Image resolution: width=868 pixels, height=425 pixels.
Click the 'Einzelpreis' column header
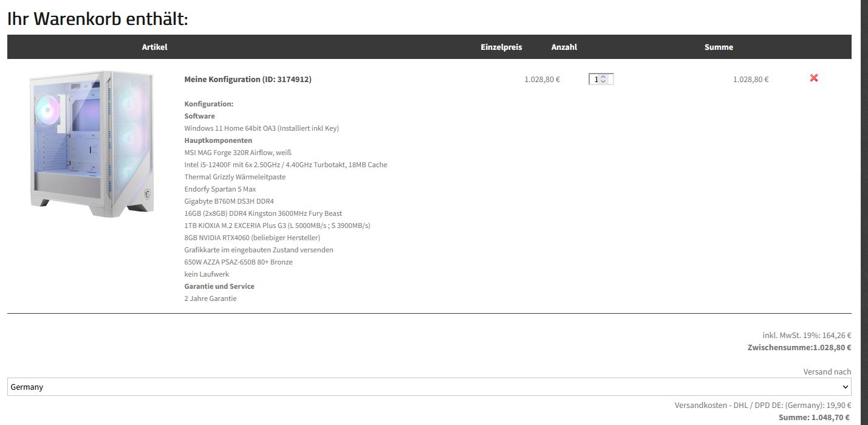(501, 47)
